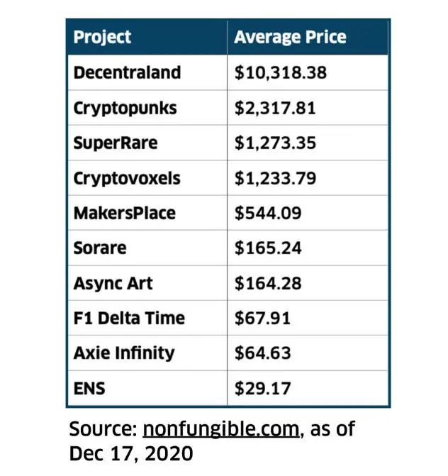Click the Project column header

click(103, 38)
